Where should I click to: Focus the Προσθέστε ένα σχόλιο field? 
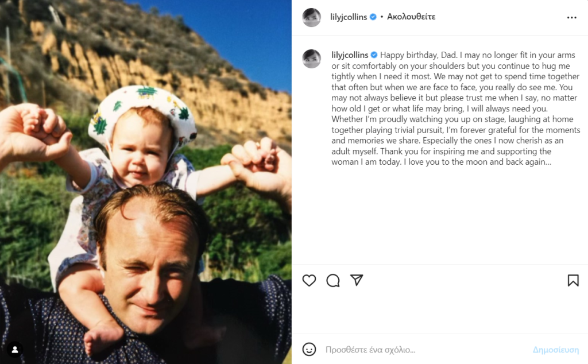pyautogui.click(x=424, y=350)
